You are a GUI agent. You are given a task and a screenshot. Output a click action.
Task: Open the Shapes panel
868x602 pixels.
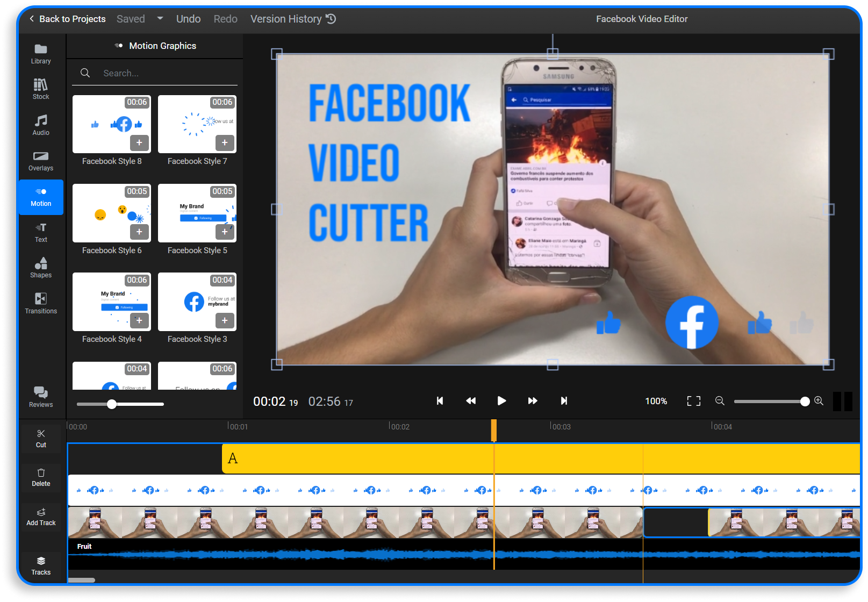point(40,268)
